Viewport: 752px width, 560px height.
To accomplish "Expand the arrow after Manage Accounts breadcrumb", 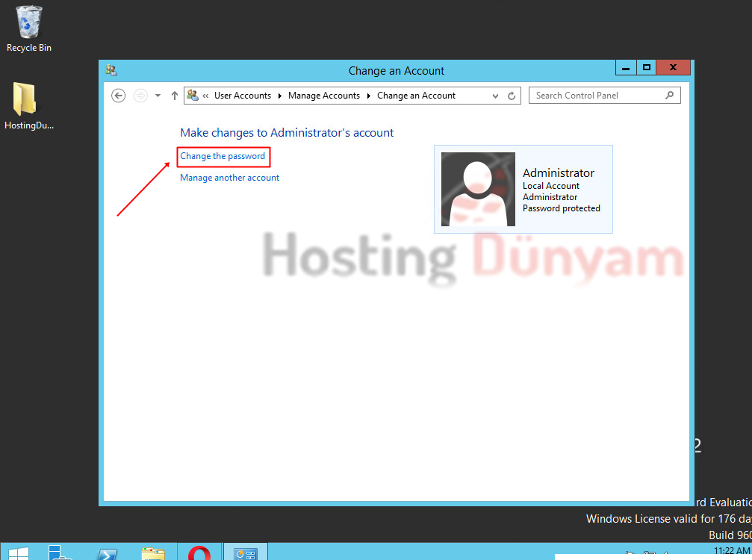I will [368, 96].
